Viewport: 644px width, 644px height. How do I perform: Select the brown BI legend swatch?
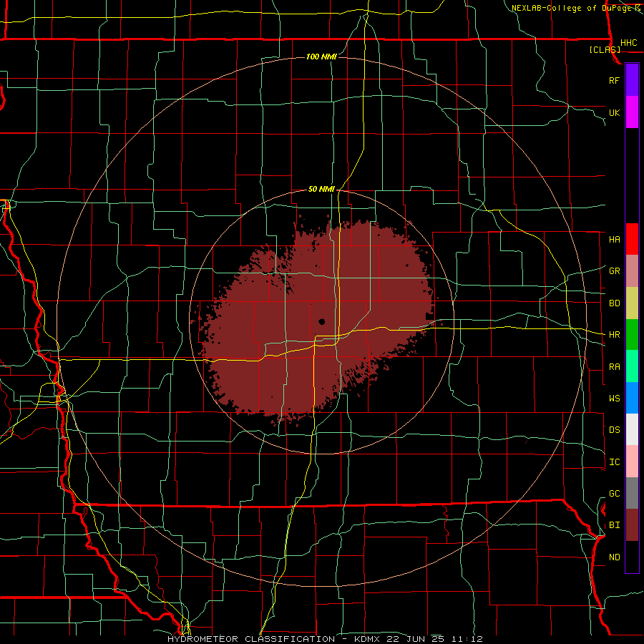click(632, 525)
